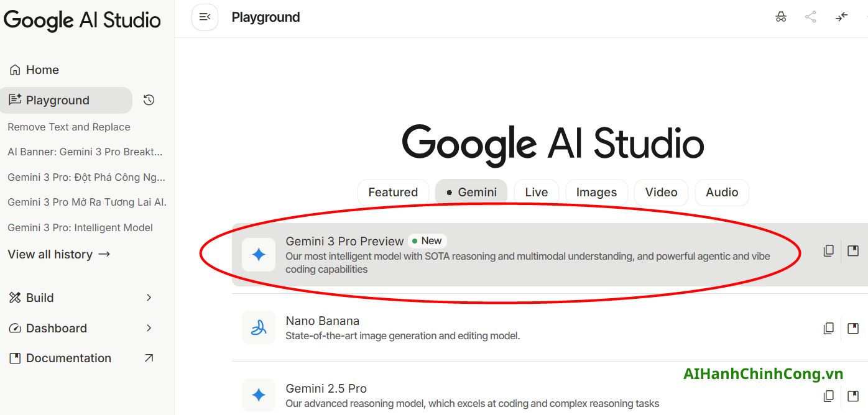Expand the Dashboard section chevron
This screenshot has height=415, width=868.
tap(149, 328)
